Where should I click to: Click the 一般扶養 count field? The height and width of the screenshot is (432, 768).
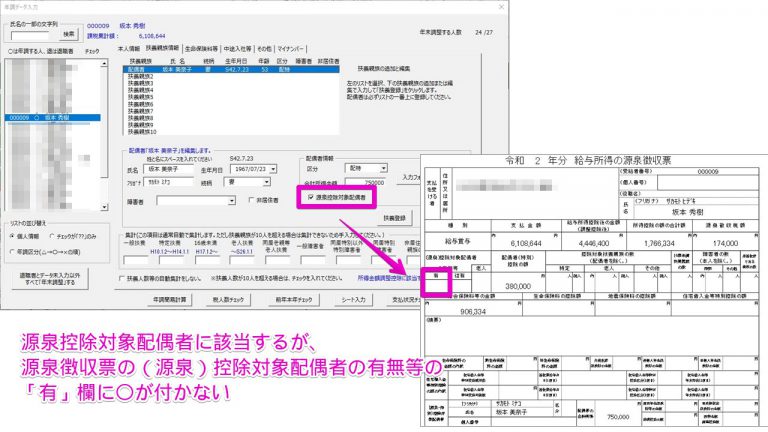pyautogui.click(x=135, y=260)
